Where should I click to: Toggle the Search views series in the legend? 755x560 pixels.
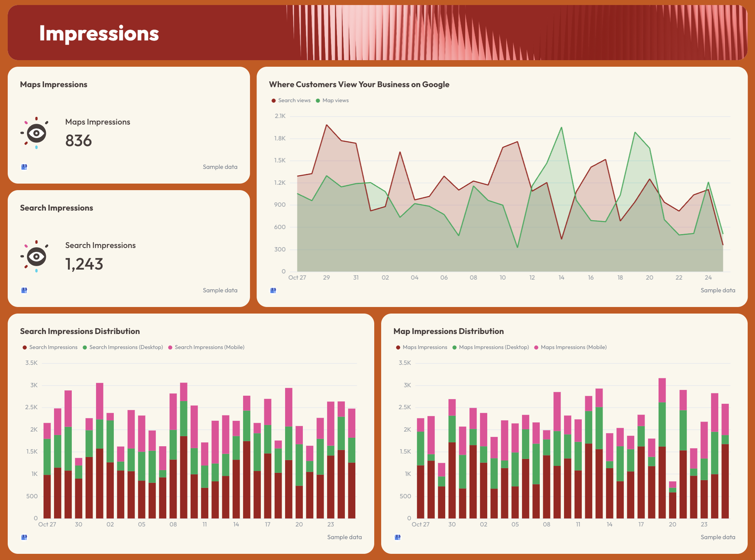click(294, 100)
